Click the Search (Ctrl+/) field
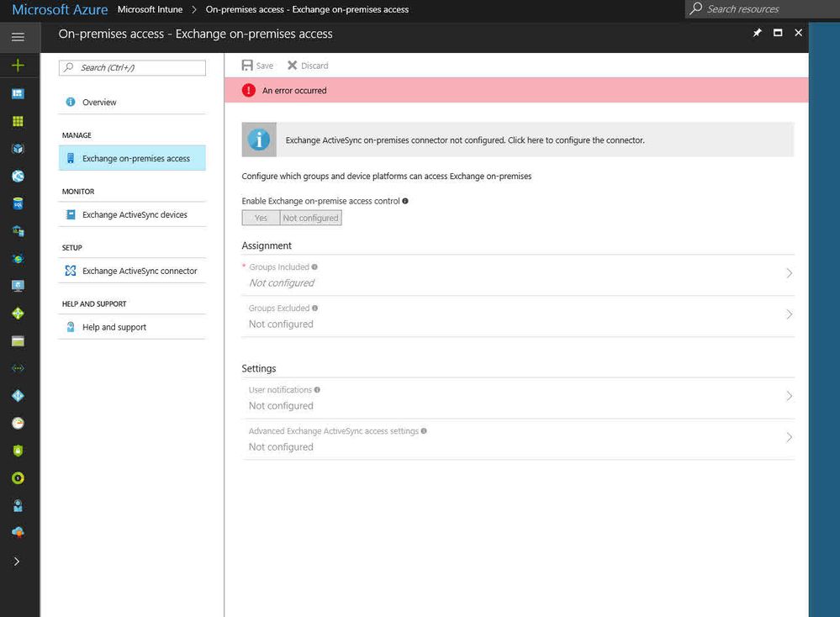Viewport: 840px width, 617px height. (132, 67)
